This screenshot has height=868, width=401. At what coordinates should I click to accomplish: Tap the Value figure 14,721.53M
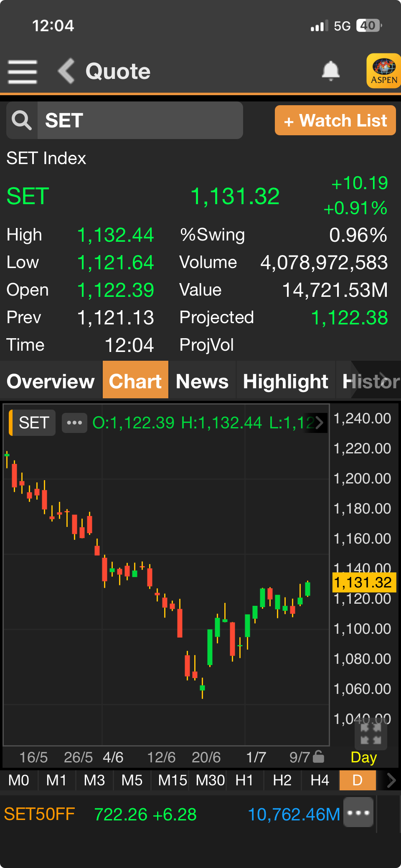(x=335, y=290)
